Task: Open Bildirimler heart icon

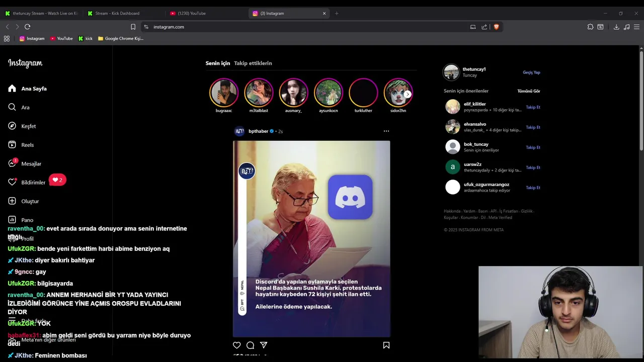Action: [12, 182]
